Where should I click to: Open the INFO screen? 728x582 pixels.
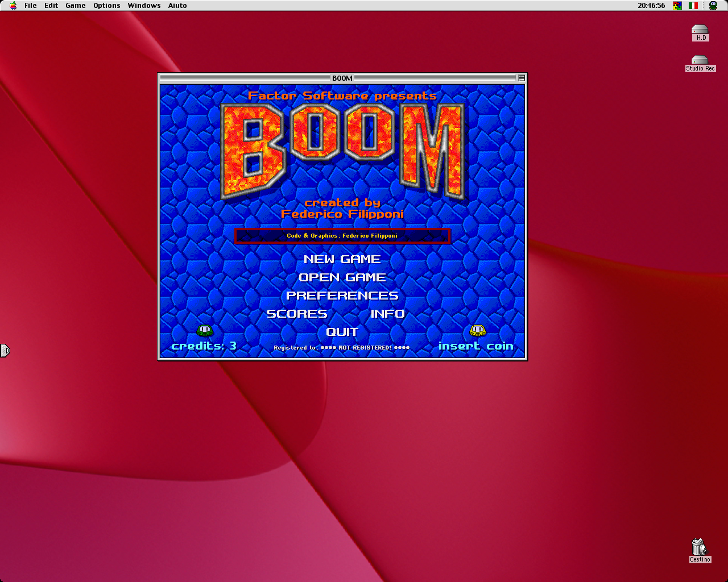(x=388, y=314)
